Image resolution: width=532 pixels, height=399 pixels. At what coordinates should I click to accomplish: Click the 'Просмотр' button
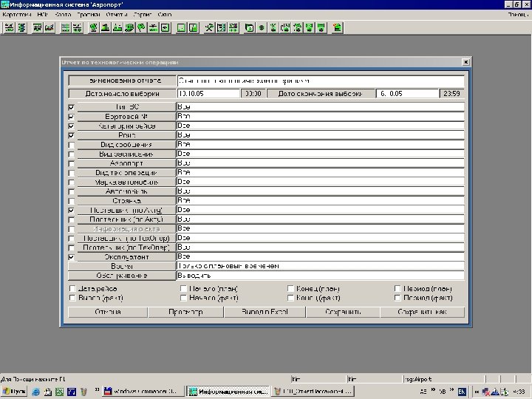coord(185,313)
